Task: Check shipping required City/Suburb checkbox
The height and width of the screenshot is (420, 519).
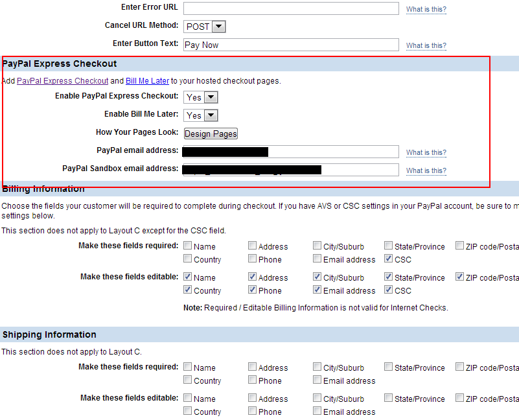Action: pos(317,367)
